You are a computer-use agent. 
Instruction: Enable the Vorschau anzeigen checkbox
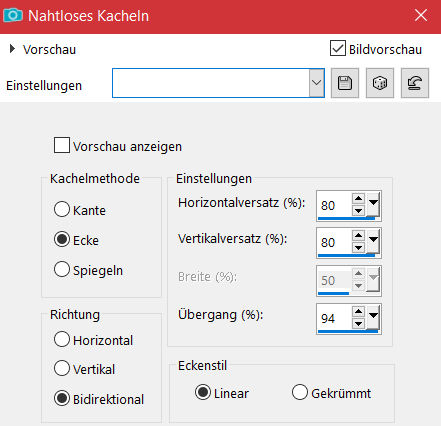click(x=62, y=145)
